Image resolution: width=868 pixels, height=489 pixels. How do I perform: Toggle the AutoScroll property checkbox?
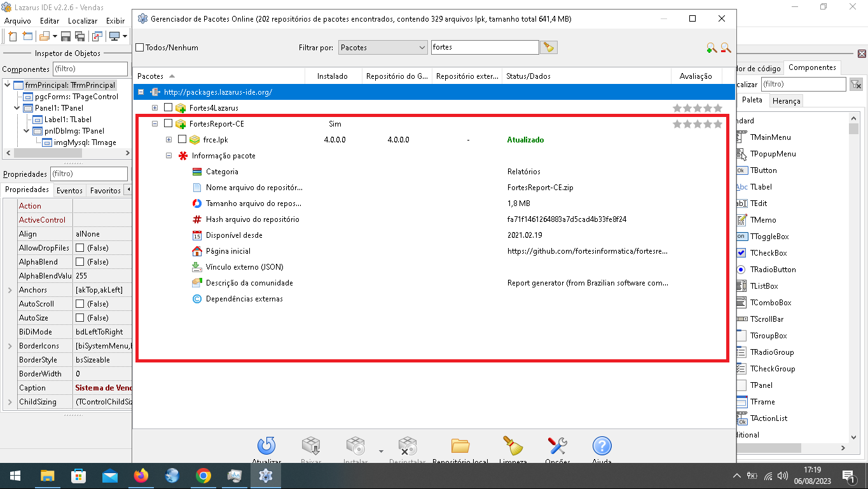point(80,304)
